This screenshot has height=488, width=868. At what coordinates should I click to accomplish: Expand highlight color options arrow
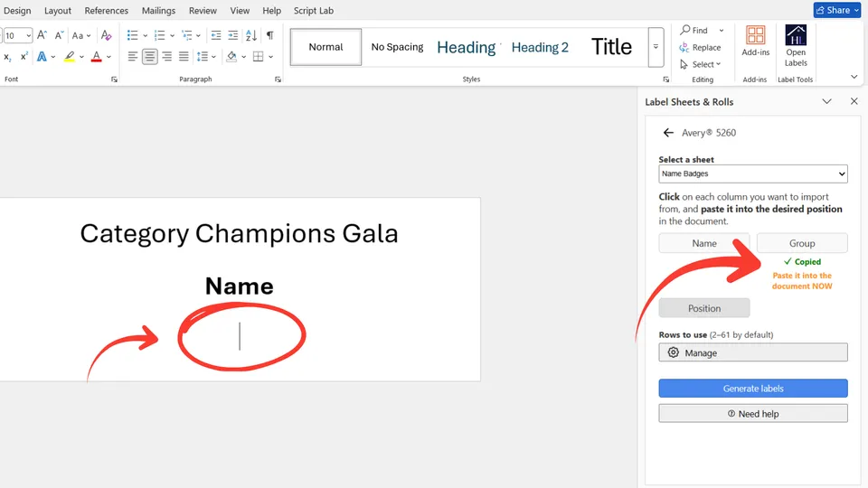click(x=81, y=56)
